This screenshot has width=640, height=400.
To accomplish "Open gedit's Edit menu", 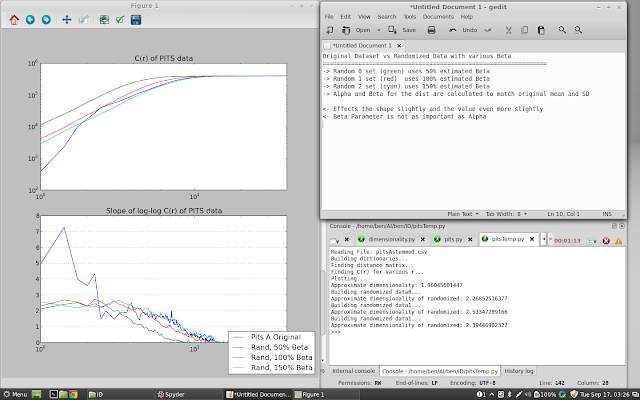I will tap(346, 17).
